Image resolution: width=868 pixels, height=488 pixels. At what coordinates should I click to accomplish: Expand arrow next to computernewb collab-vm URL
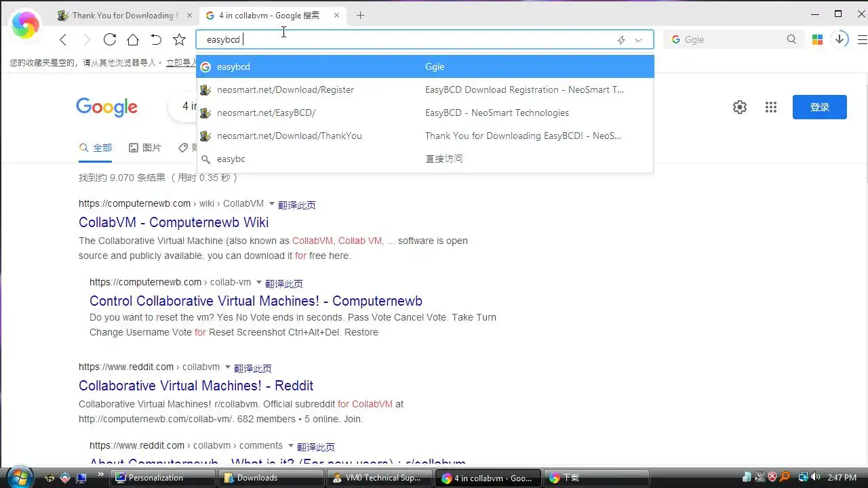point(259,283)
